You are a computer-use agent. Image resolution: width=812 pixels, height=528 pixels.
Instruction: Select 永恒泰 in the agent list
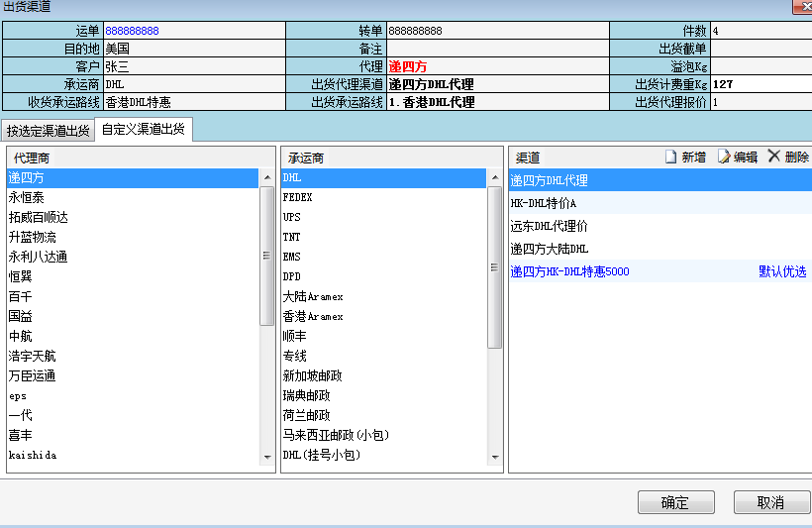click(29, 197)
